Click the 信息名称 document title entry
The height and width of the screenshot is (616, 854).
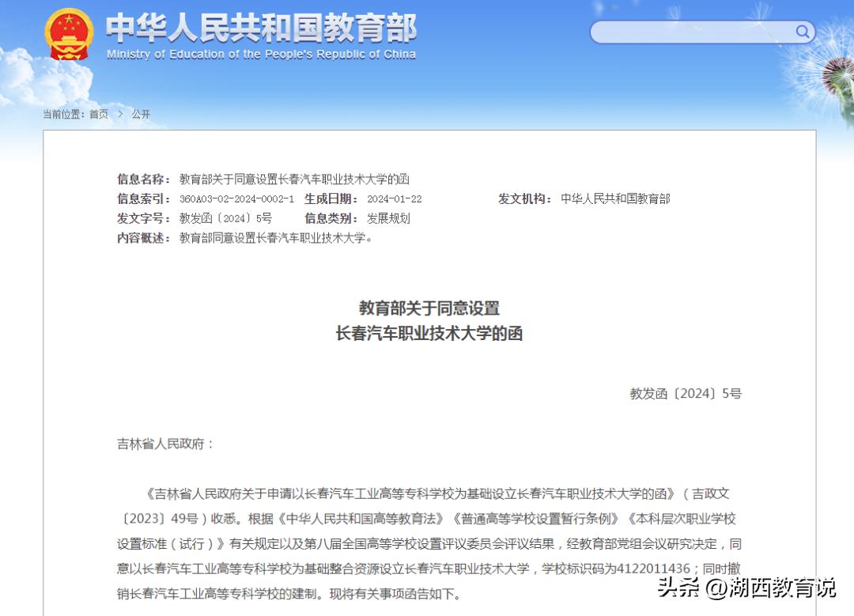294,179
